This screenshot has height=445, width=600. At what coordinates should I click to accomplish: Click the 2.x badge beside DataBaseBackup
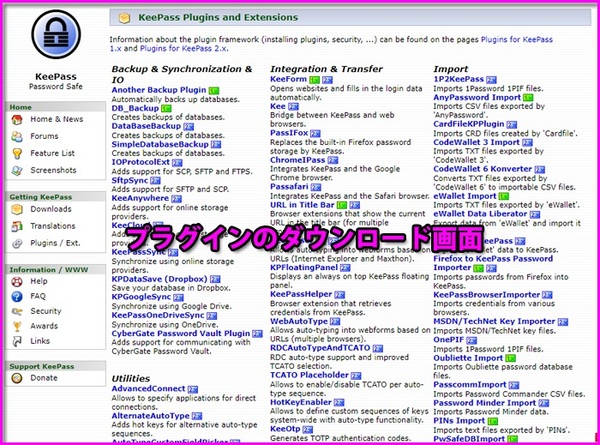click(189, 127)
